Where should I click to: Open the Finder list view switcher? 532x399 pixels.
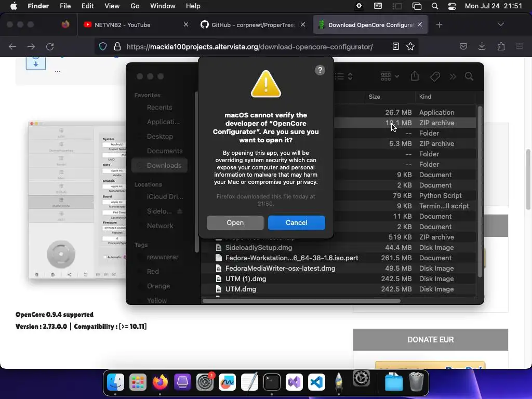point(344,76)
